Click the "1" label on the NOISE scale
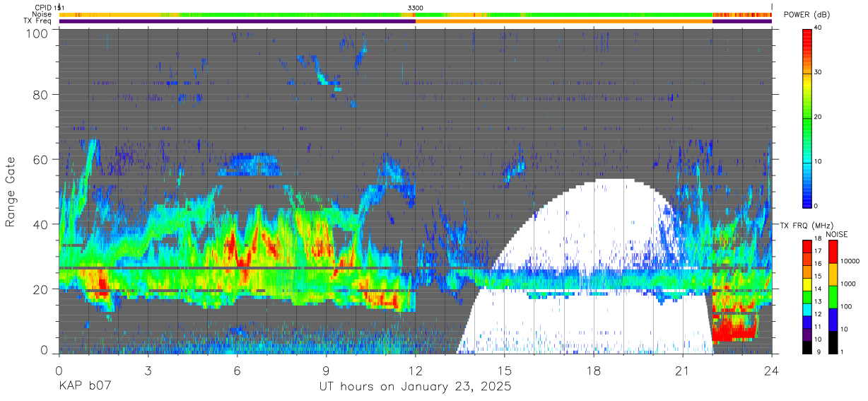Viewport: 868px width, 401px height. [x=843, y=351]
